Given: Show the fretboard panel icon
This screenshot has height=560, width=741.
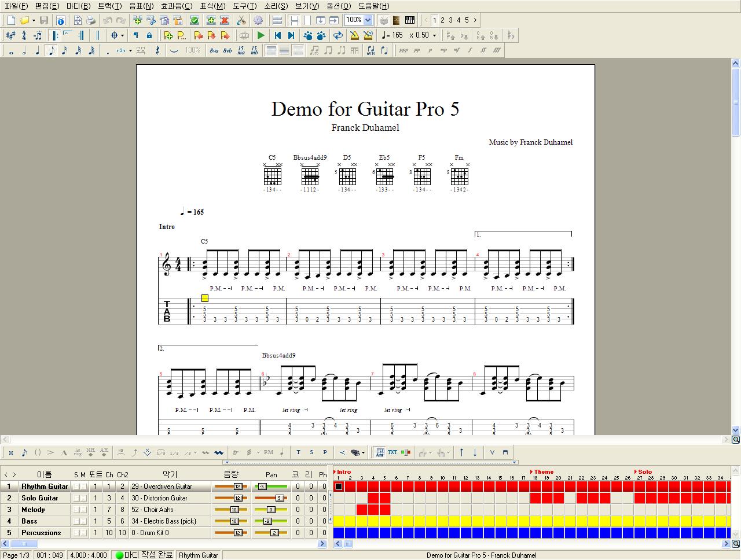Looking at the screenshot, I should click(x=397, y=20).
